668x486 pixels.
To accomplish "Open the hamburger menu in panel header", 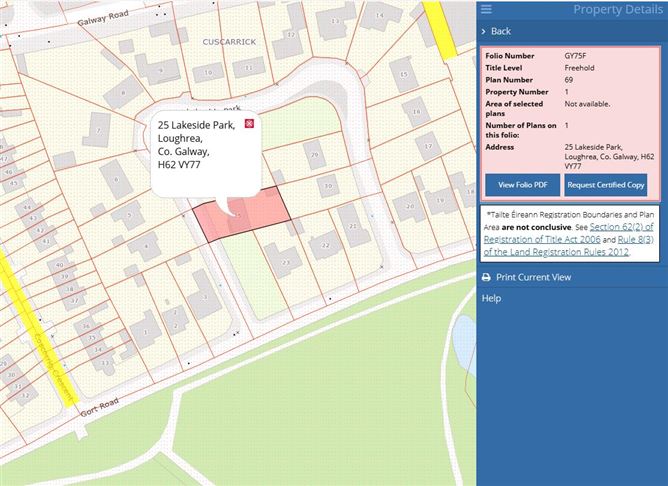I will [487, 10].
